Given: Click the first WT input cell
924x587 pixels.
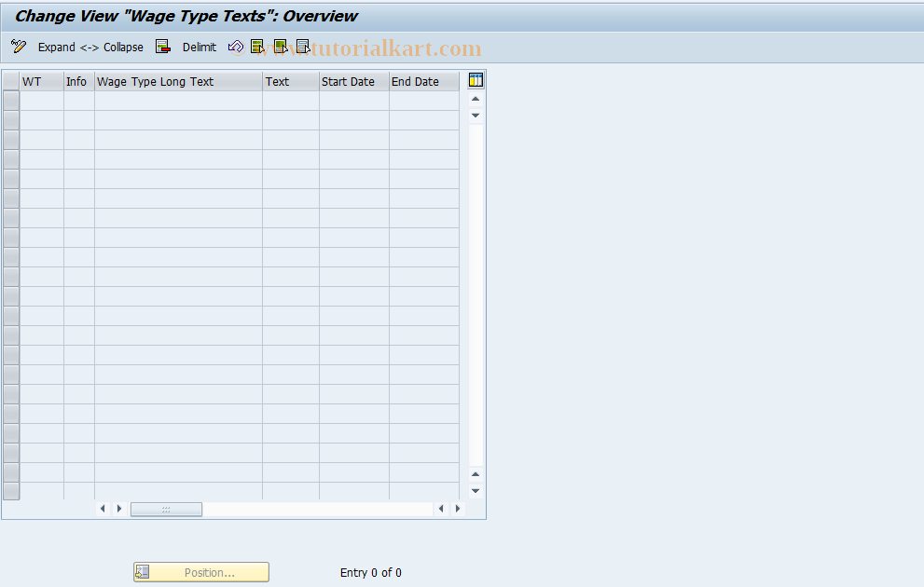Looking at the screenshot, I should click(42, 101).
